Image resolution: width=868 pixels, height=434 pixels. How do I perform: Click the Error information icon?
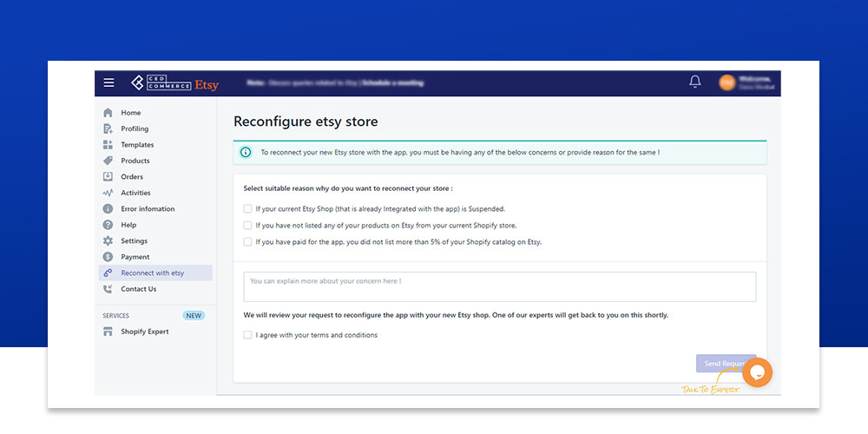[108, 208]
